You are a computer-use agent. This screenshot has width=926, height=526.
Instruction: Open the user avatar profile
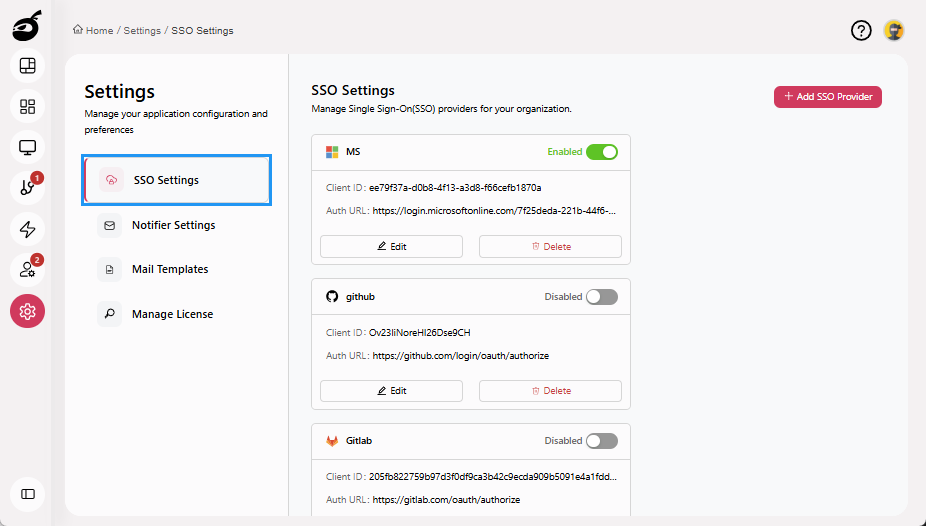pos(894,30)
